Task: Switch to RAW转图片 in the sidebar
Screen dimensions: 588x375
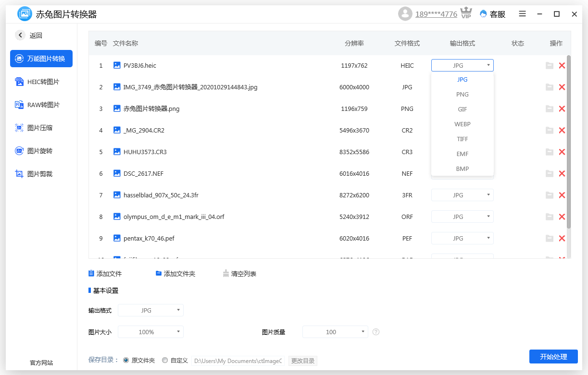Action: pyautogui.click(x=41, y=105)
